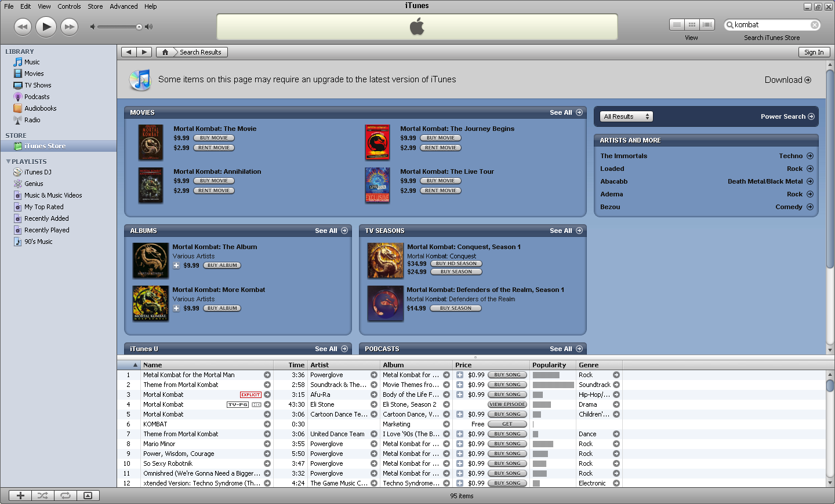
Task: Clear the kombat search field
Action: pos(814,25)
